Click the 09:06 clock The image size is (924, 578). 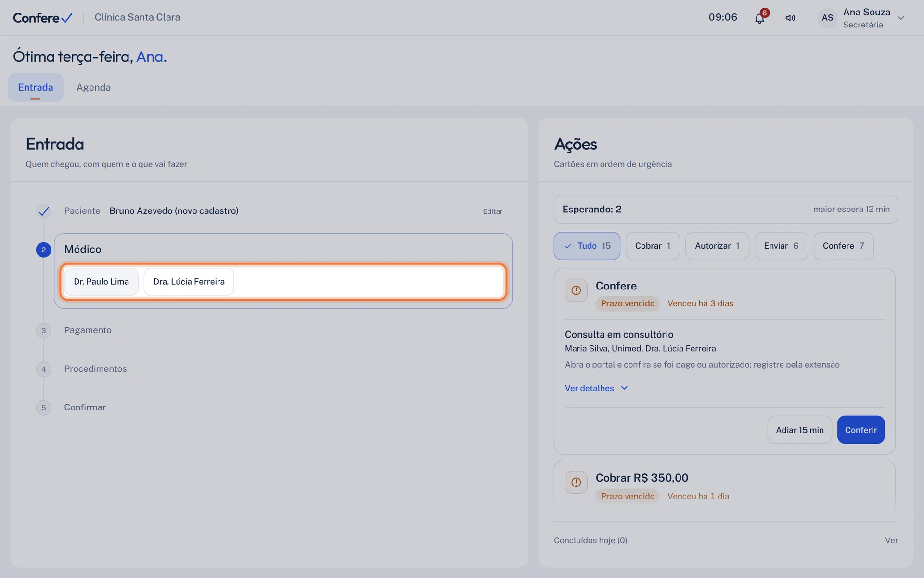(x=723, y=17)
